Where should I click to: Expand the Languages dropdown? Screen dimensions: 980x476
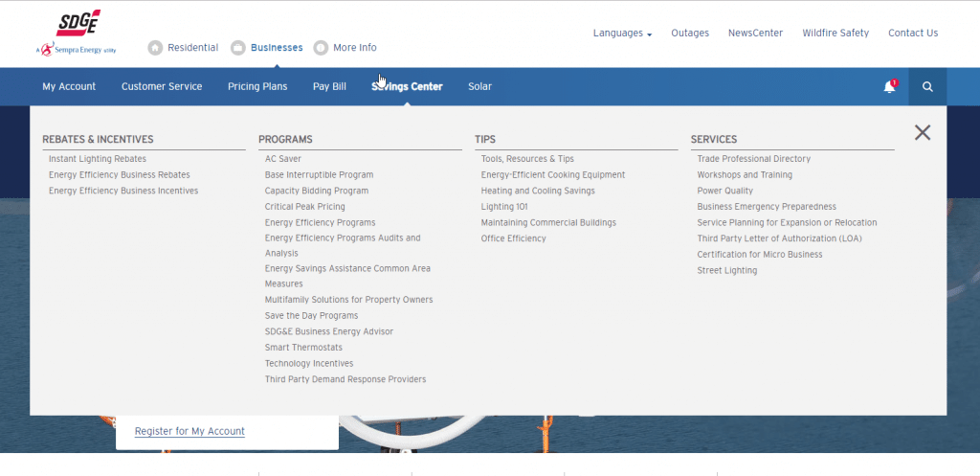click(x=622, y=34)
